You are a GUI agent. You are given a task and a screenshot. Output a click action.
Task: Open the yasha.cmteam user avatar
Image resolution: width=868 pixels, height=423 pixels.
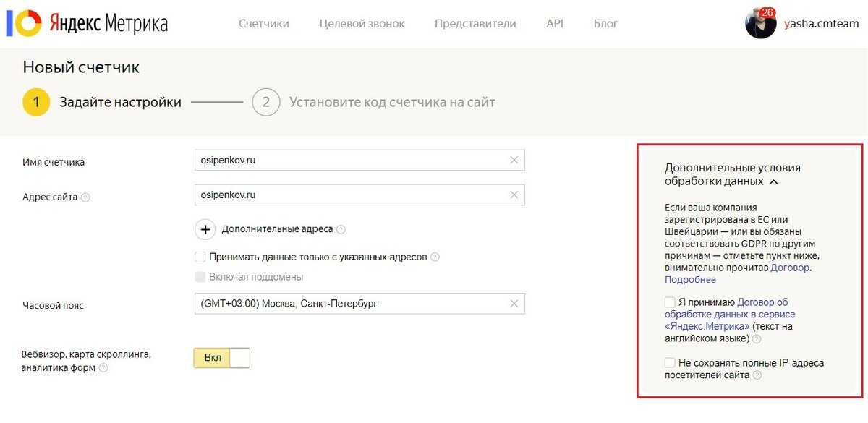[760, 23]
